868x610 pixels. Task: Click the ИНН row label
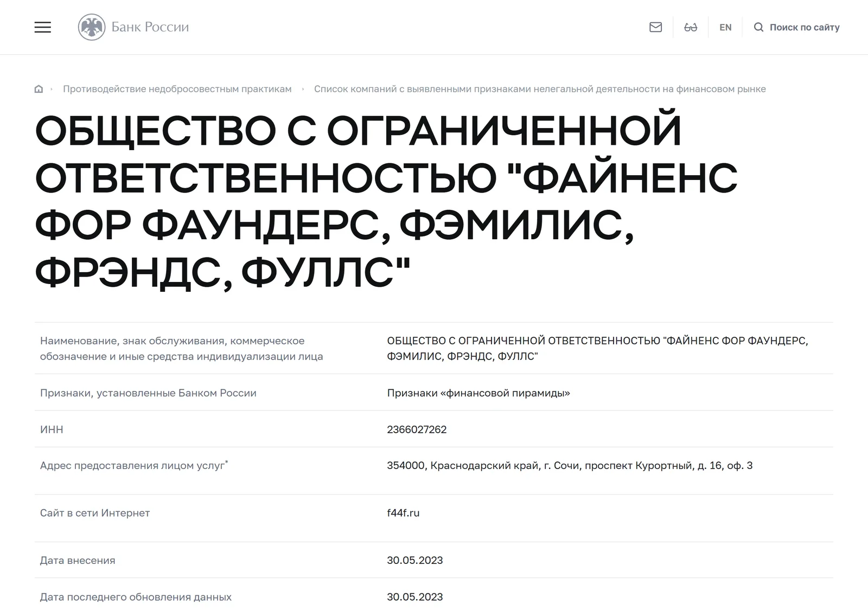(x=52, y=429)
